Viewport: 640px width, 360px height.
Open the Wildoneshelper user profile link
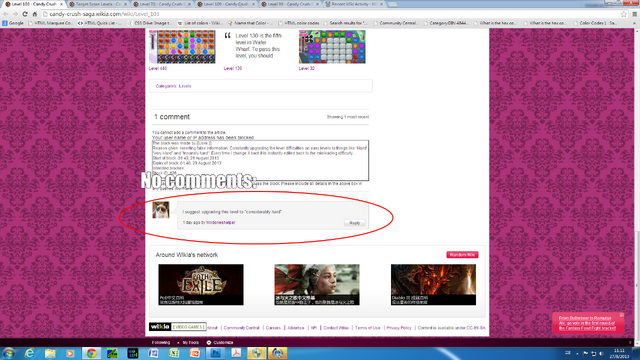[221, 222]
